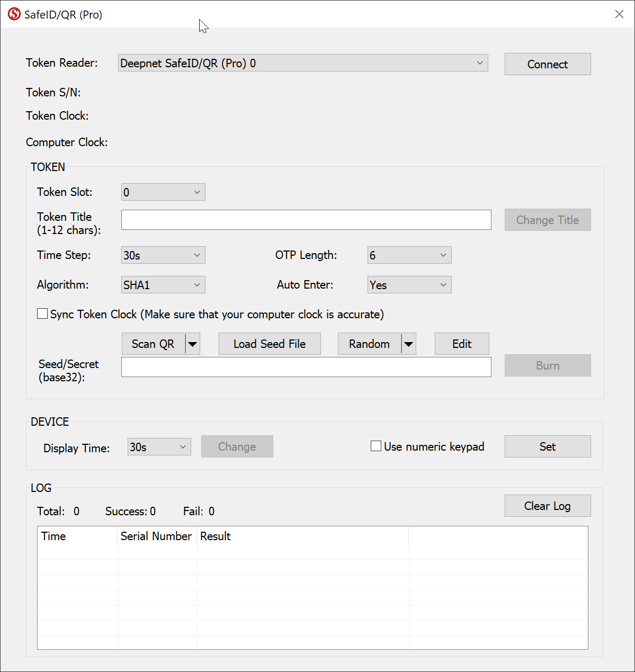Click the SafeID app logo icon
This screenshot has height=672, width=635.
pos(14,14)
